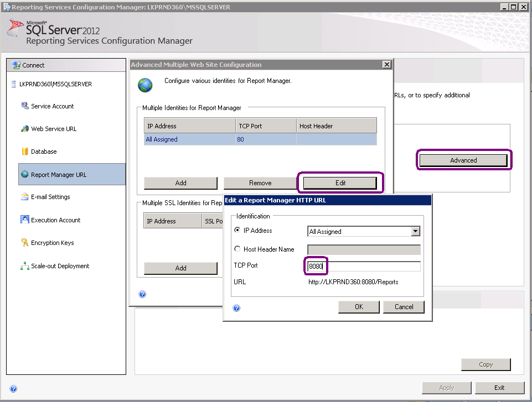Click the Advanced button
Viewport: 532px width, 402px height.
click(463, 160)
